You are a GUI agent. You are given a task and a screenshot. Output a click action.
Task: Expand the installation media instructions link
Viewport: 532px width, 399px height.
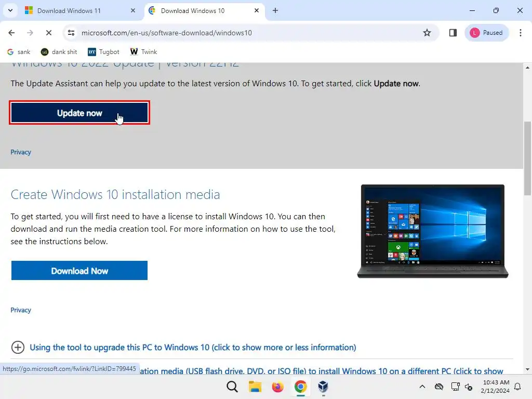point(321,371)
